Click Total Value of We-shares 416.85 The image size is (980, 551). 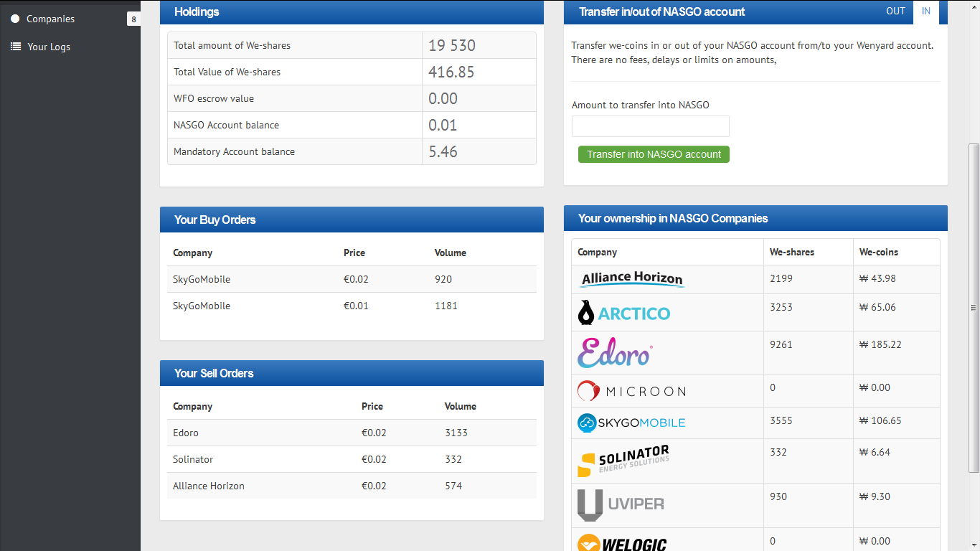451,72
